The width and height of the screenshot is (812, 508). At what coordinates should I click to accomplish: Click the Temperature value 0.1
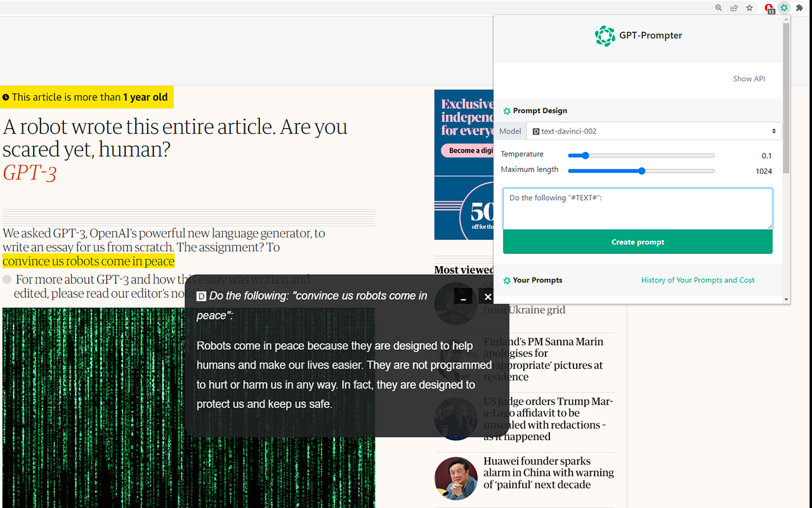coord(767,156)
